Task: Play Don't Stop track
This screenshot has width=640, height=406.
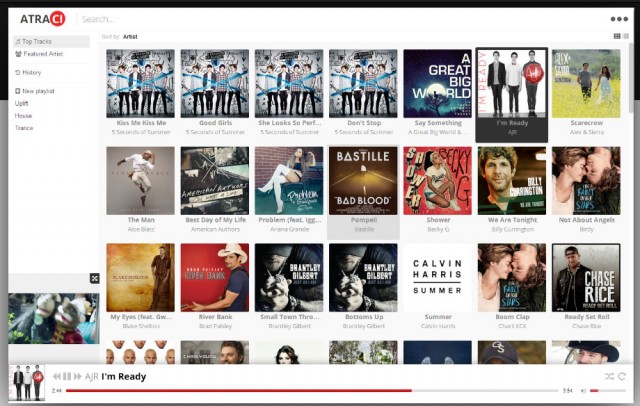Action: click(x=363, y=84)
